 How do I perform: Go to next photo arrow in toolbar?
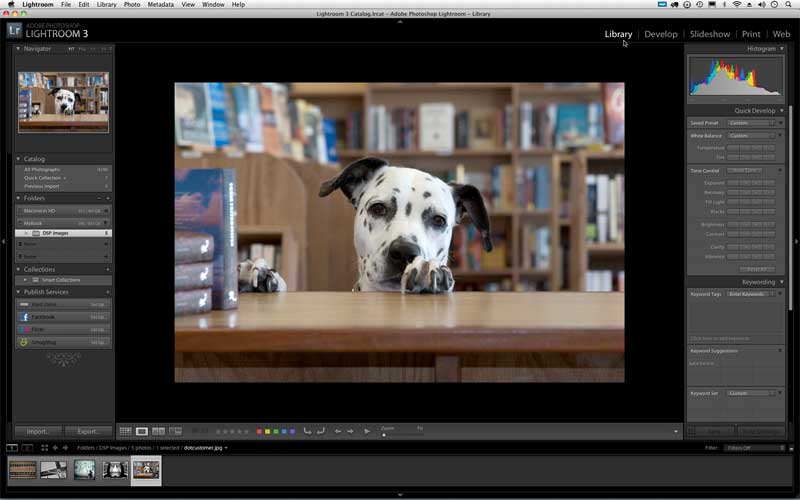point(350,431)
